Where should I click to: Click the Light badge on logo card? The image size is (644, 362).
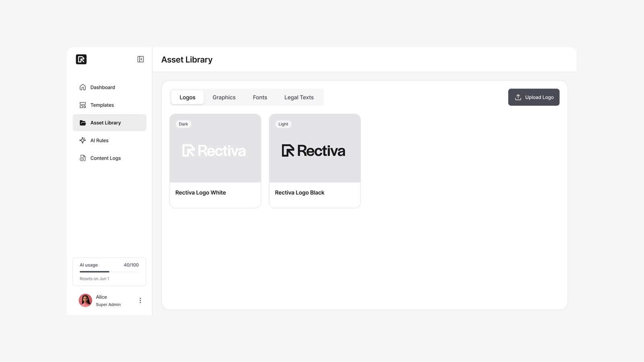pos(283,124)
